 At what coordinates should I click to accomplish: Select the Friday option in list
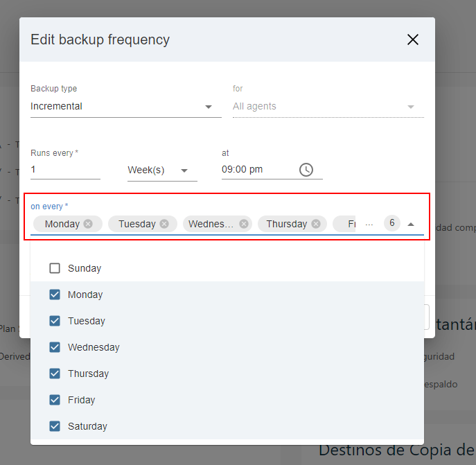point(81,400)
